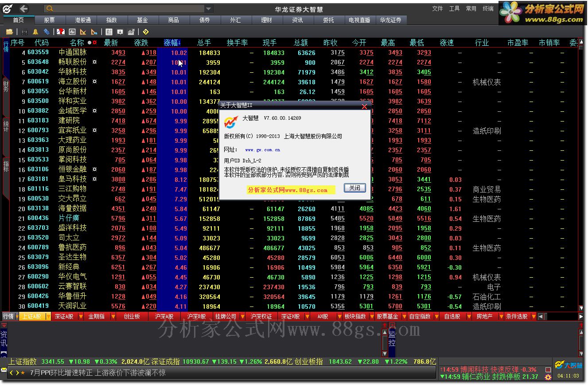Click the back arrow navigation button
The height and width of the screenshot is (385, 588).
click(23, 8)
